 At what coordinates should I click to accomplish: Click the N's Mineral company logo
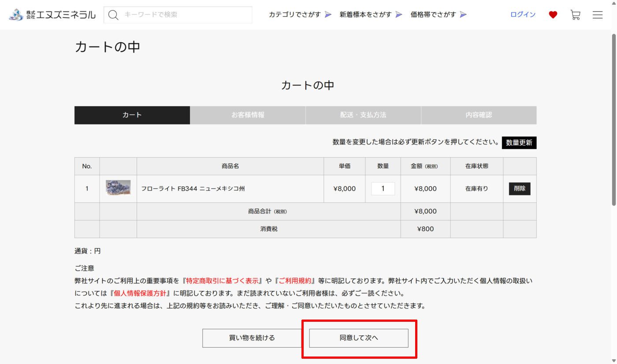[x=52, y=15]
